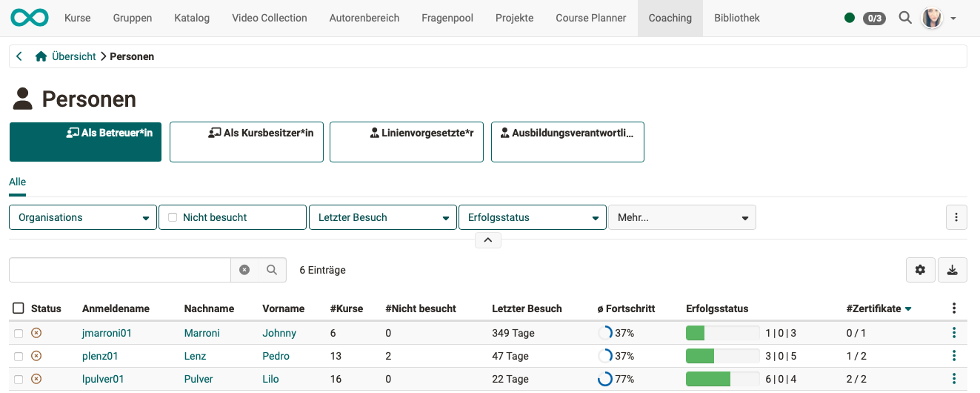Click the OpenOlat infinity logo
The height and width of the screenshot is (393, 980).
(30, 18)
